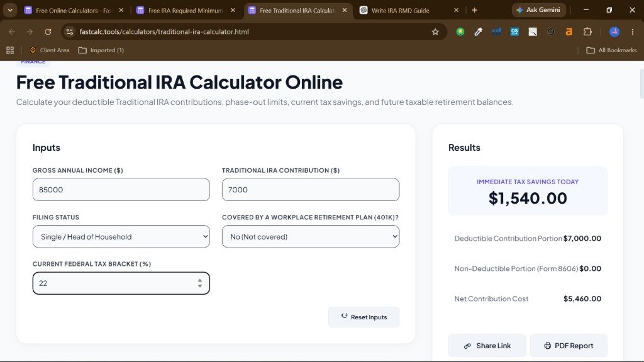Open the All Bookmarks folder
The height and width of the screenshot is (362, 644).
coord(611,50)
